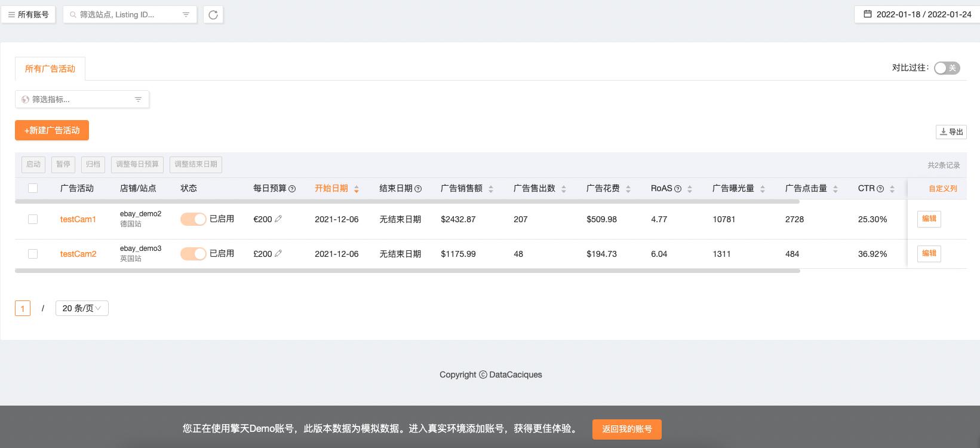Click the 归档 bulk action button

pyautogui.click(x=93, y=164)
